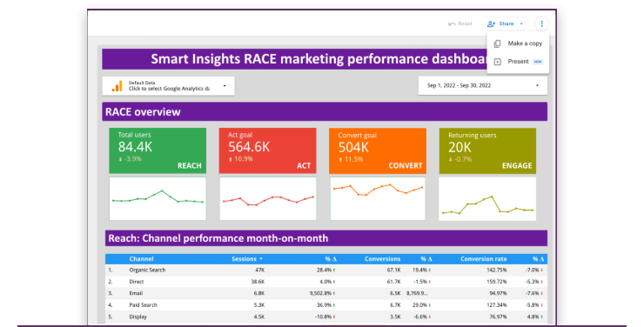
Task: Click the green Total users REACH scorecard
Action: (x=158, y=150)
